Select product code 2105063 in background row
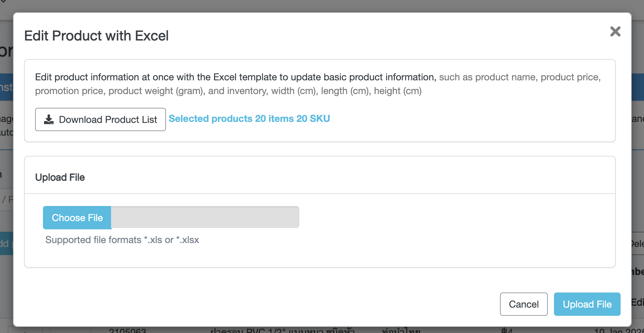Screen dimensions: 644x333 tap(127, 330)
